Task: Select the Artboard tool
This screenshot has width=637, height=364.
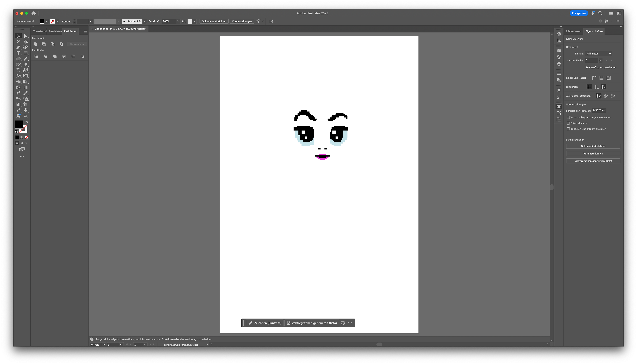Action: tap(26, 105)
